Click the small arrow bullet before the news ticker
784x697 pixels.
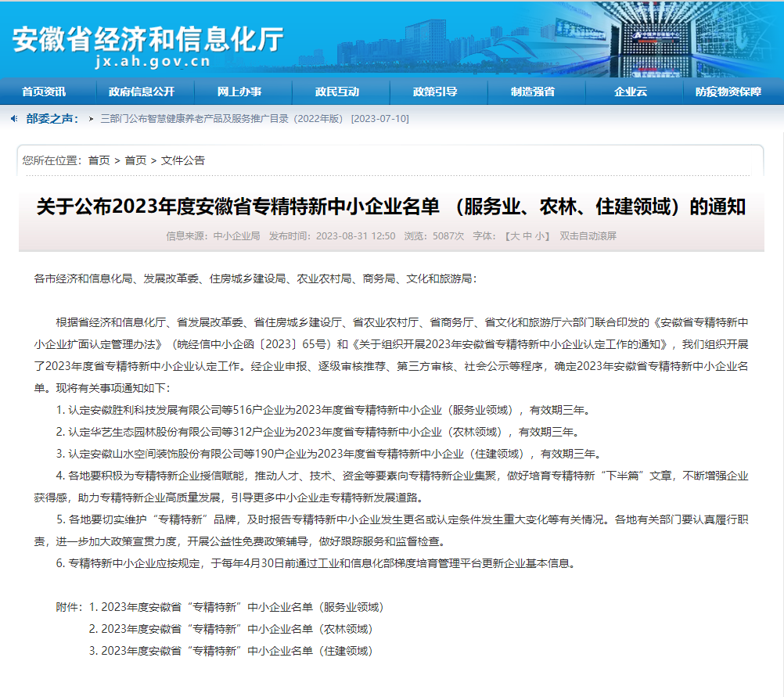point(91,119)
